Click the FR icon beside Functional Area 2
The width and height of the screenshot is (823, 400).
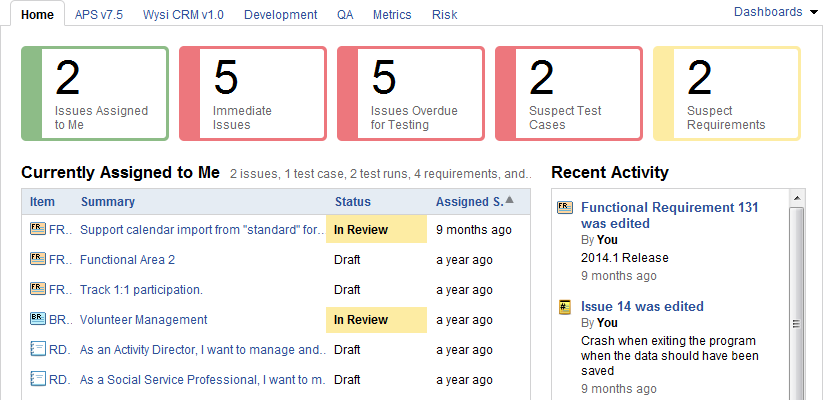(38, 259)
